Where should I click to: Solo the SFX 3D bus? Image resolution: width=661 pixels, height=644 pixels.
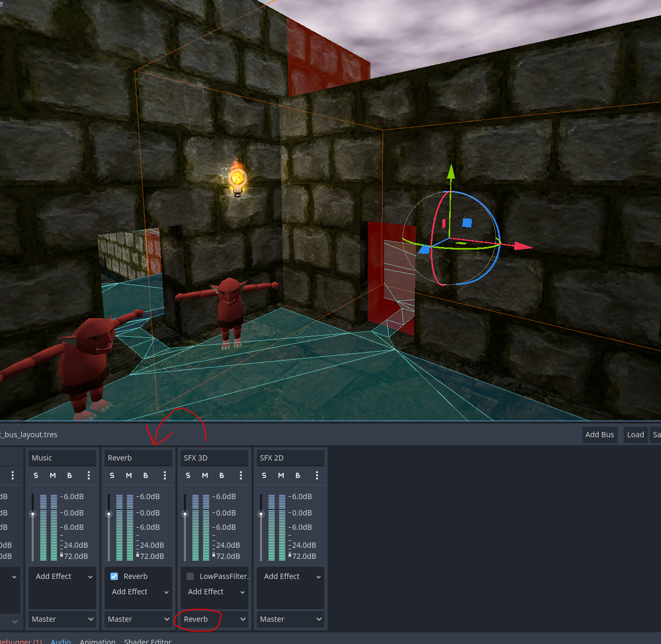tap(188, 475)
